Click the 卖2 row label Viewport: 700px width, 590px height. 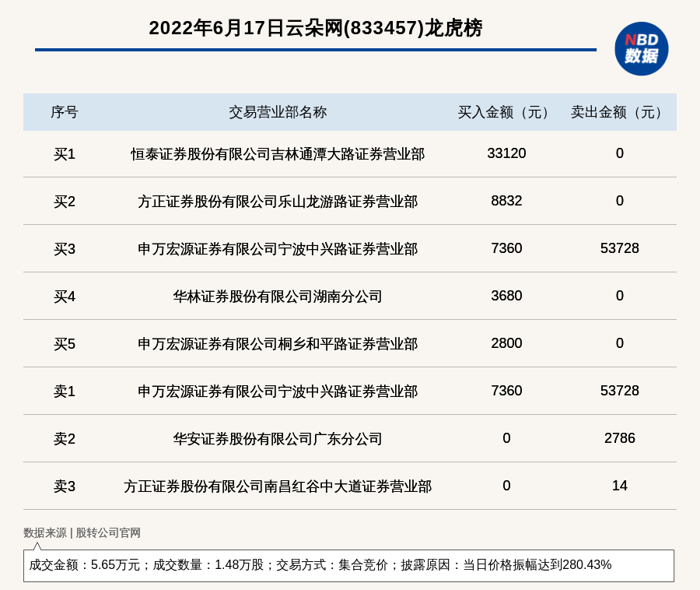(x=65, y=438)
